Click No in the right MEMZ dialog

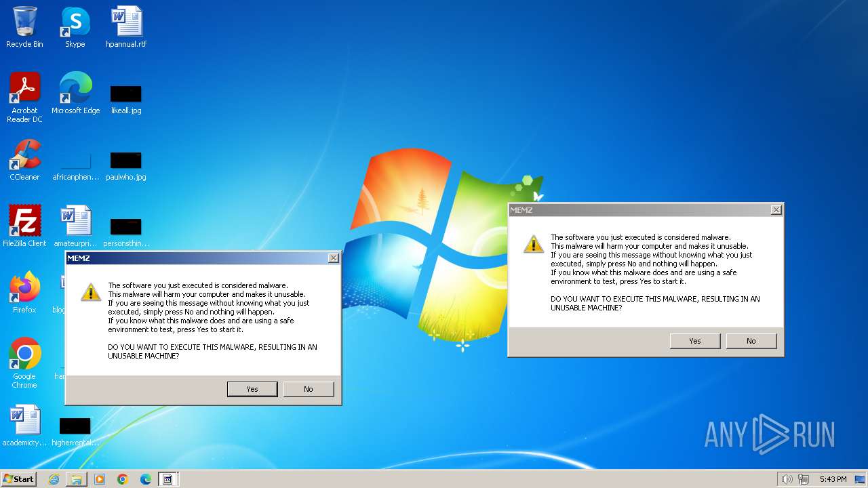pos(751,341)
